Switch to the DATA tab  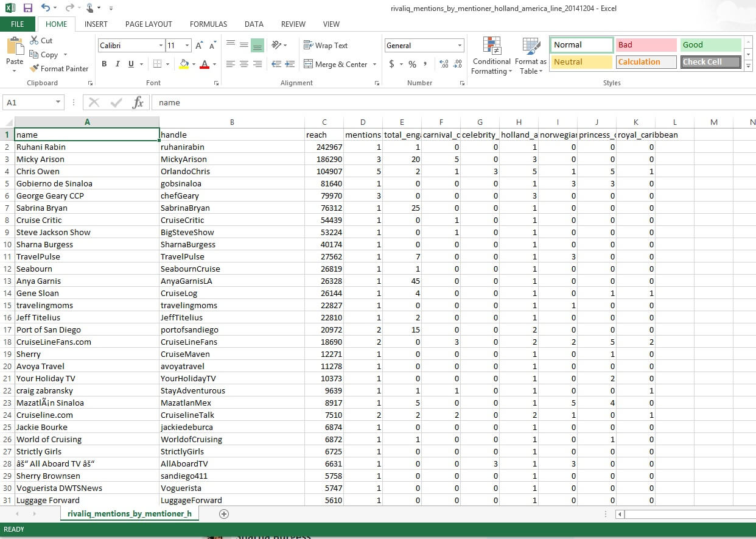coord(254,24)
